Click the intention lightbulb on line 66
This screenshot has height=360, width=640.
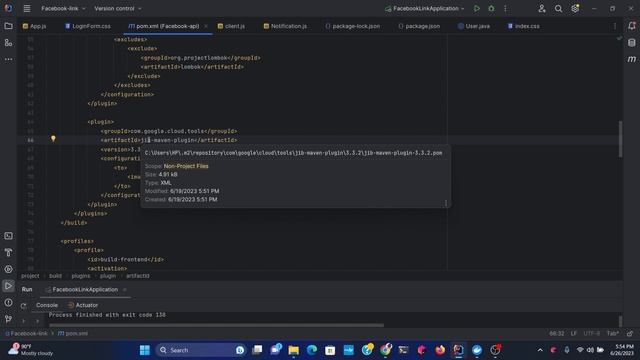(53, 138)
